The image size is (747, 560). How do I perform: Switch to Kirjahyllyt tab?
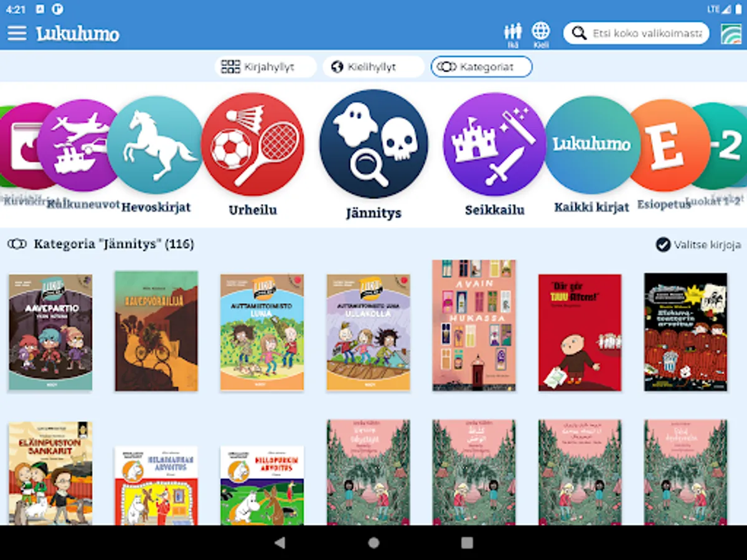click(266, 67)
